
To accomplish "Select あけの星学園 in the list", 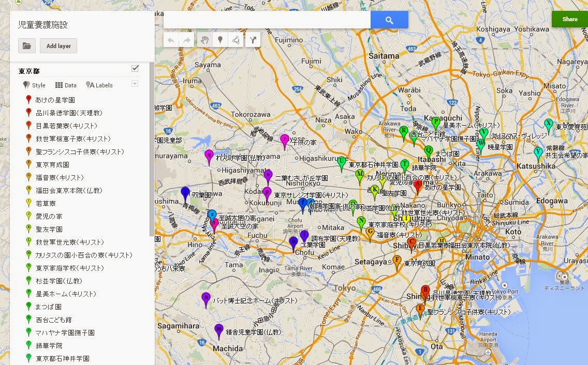I will [55, 100].
